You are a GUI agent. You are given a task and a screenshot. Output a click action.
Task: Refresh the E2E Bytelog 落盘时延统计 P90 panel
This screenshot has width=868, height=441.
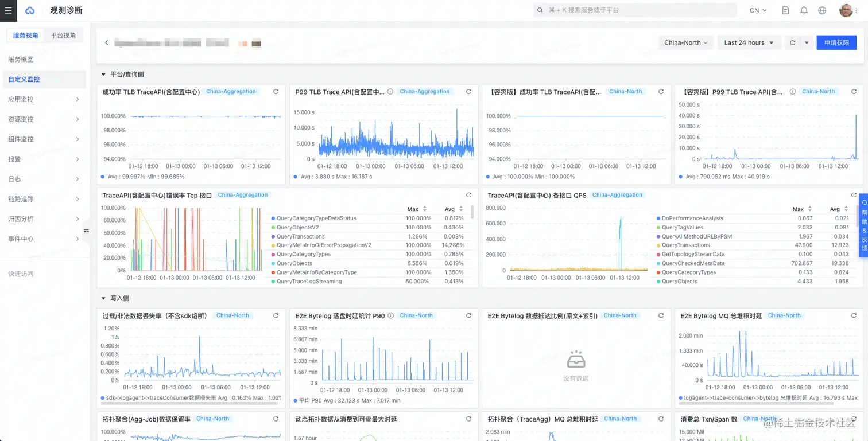(x=469, y=315)
